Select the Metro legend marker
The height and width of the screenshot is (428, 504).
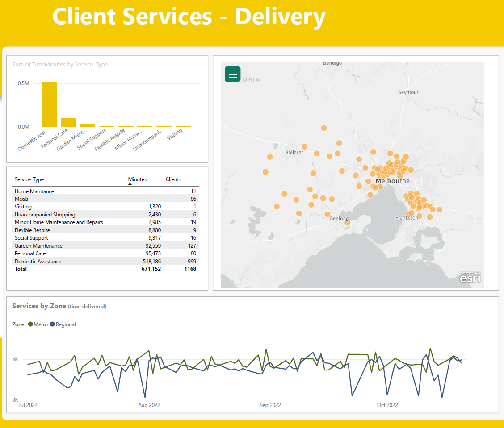point(30,324)
